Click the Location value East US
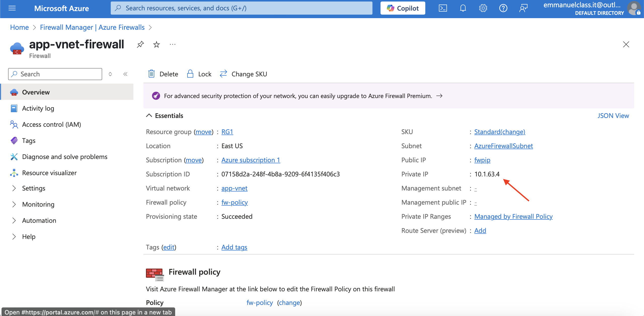The width and height of the screenshot is (644, 316). pos(232,146)
